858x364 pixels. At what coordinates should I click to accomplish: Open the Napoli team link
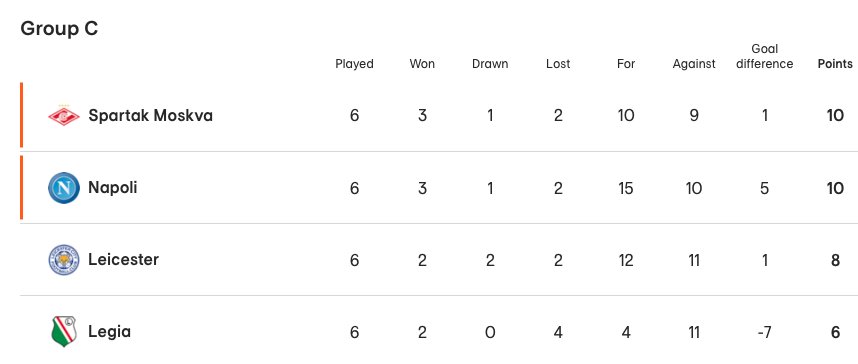pos(113,188)
